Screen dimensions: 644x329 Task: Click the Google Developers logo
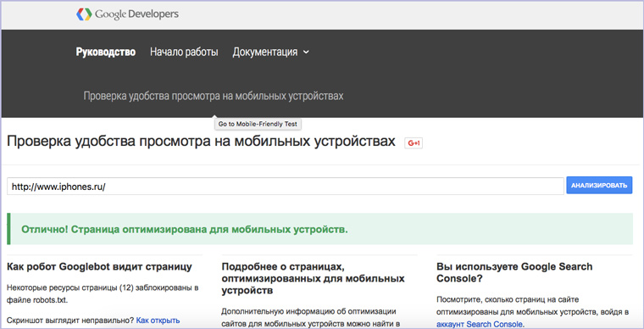tap(127, 14)
